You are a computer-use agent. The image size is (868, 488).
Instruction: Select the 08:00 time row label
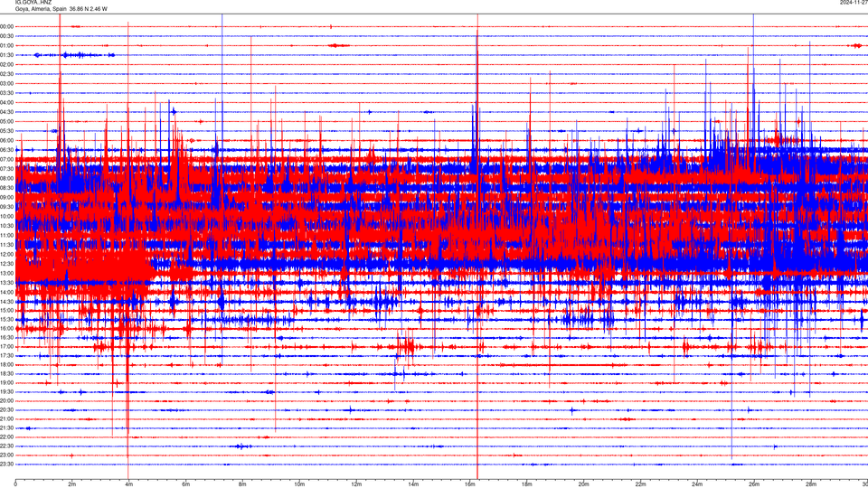(6, 178)
